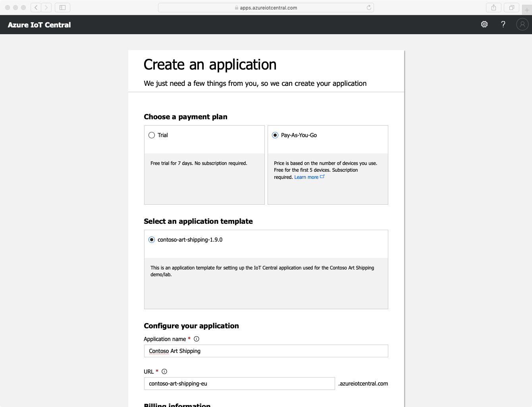The width and height of the screenshot is (532, 407).
Task: Go back with Safari's back arrow
Action: [x=36, y=8]
